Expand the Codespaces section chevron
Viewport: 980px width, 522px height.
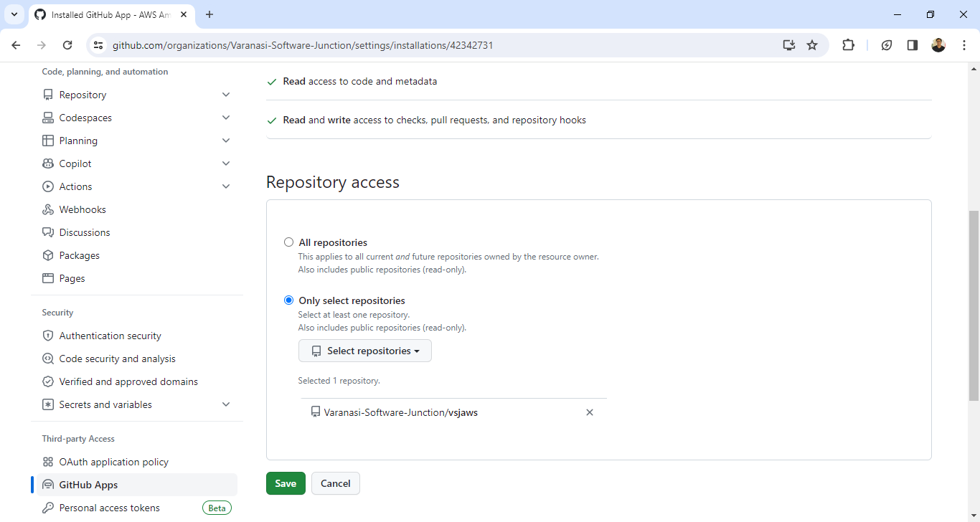point(226,118)
